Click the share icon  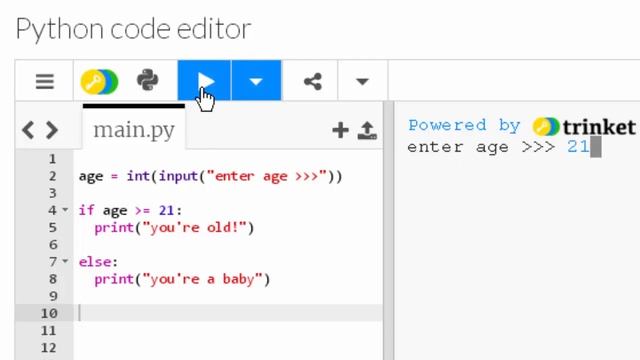point(313,81)
